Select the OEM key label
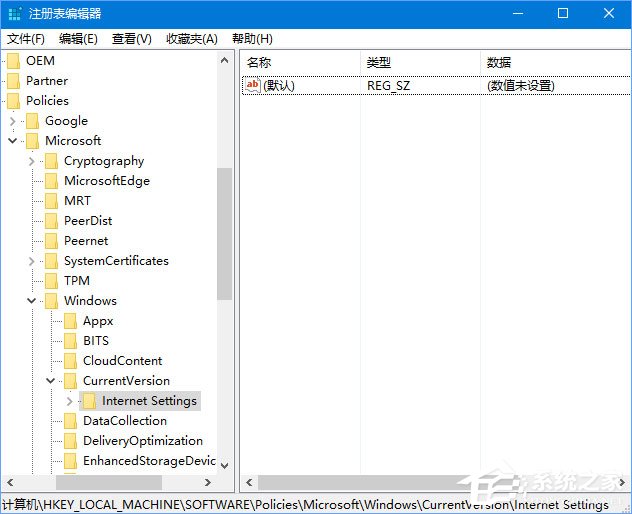632x514 pixels. pyautogui.click(x=40, y=61)
